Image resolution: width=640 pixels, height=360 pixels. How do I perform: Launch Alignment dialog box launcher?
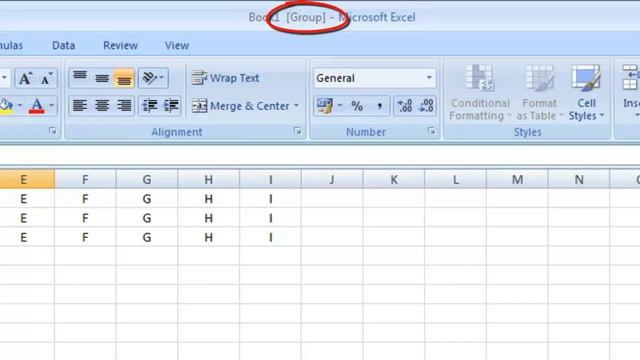point(298,131)
